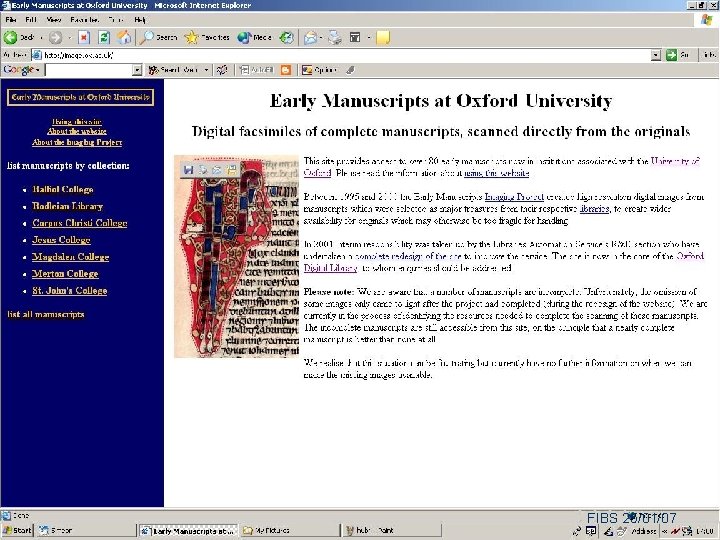Open Google toolbar Options
This screenshot has height=540, width=720.
pos(320,70)
